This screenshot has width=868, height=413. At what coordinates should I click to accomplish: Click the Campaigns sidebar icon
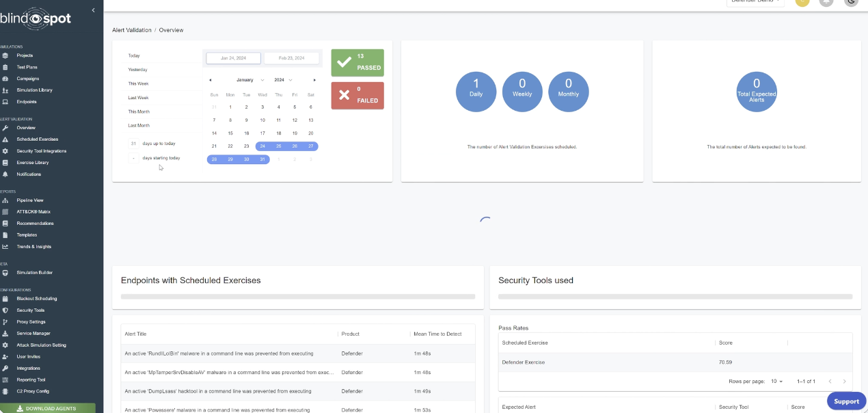point(5,79)
